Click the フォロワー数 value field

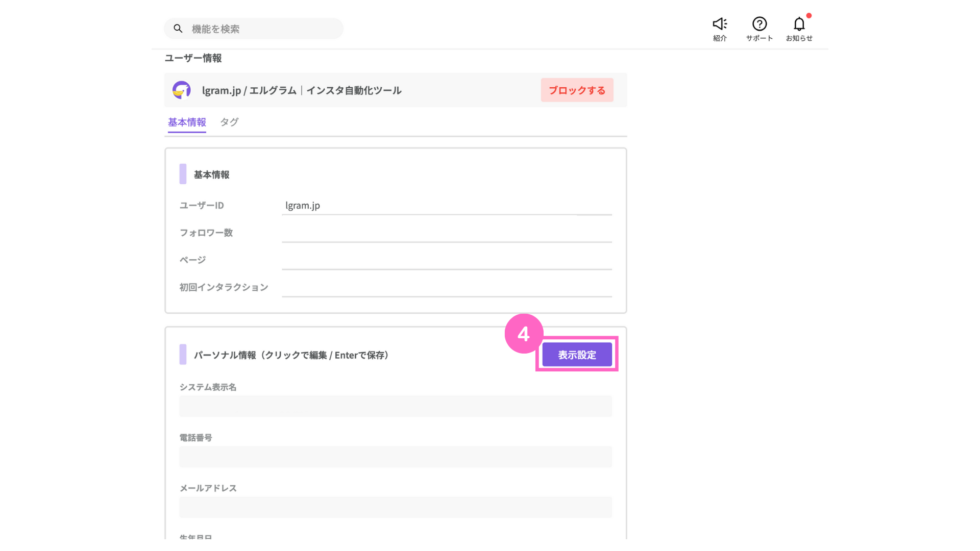tap(446, 233)
